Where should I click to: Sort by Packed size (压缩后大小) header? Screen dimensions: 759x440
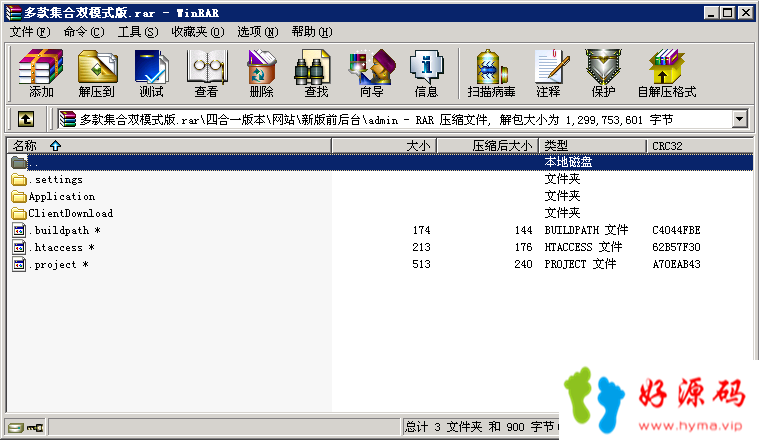(488, 146)
